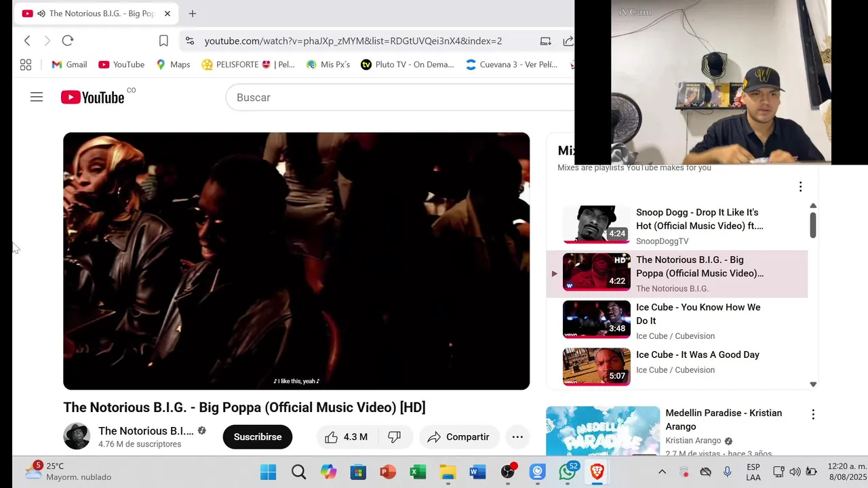Open Windows Search in taskbar
The image size is (868, 488).
click(x=298, y=472)
